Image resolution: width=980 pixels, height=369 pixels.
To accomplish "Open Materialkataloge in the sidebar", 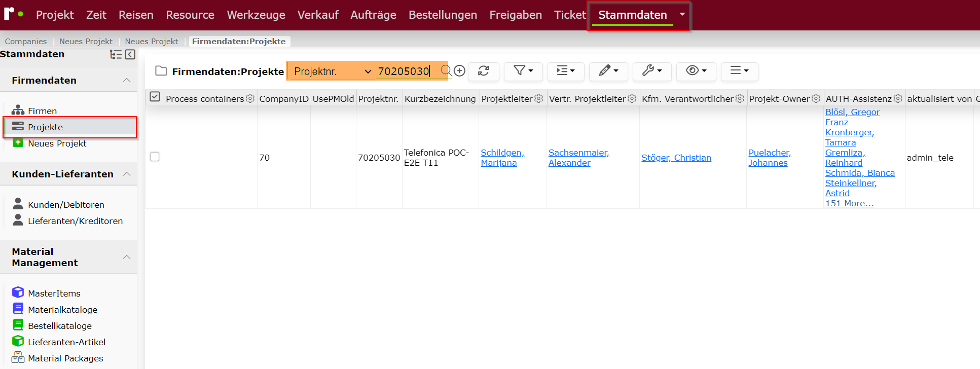I will [x=62, y=310].
